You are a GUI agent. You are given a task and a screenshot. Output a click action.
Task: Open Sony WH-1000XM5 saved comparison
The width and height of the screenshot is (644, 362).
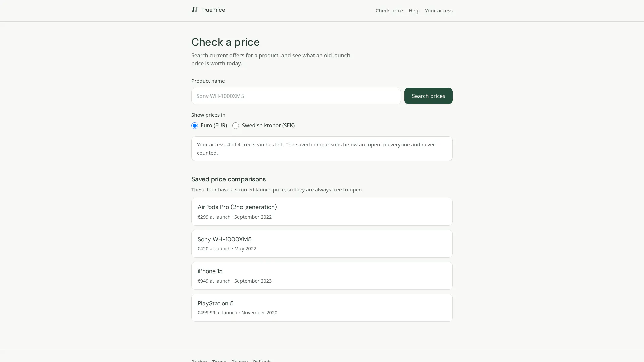[322, 244]
